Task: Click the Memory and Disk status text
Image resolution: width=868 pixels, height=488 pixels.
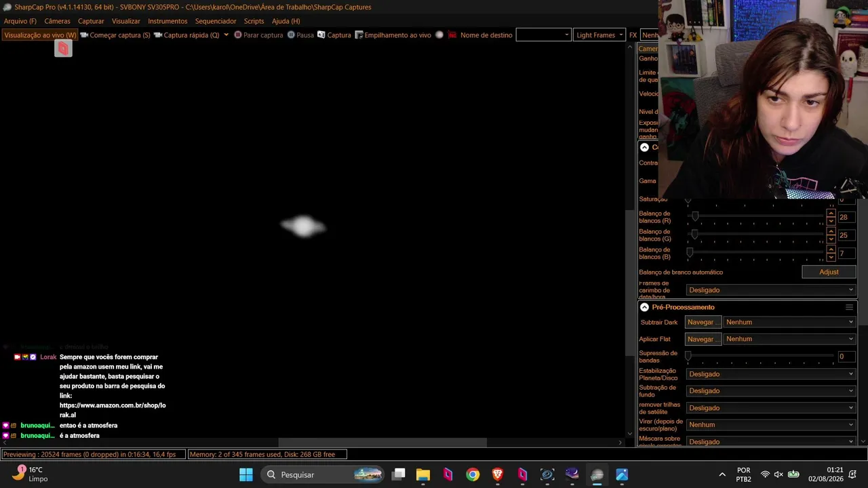Action: (267, 454)
